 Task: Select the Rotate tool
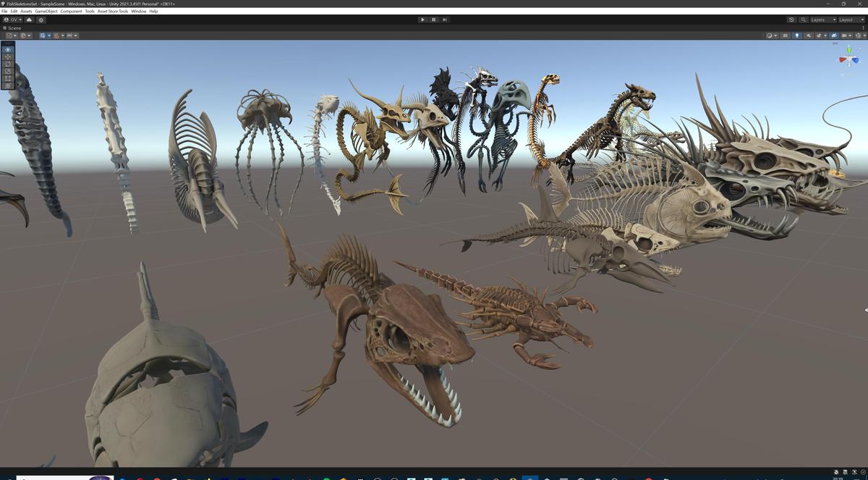click(x=7, y=64)
